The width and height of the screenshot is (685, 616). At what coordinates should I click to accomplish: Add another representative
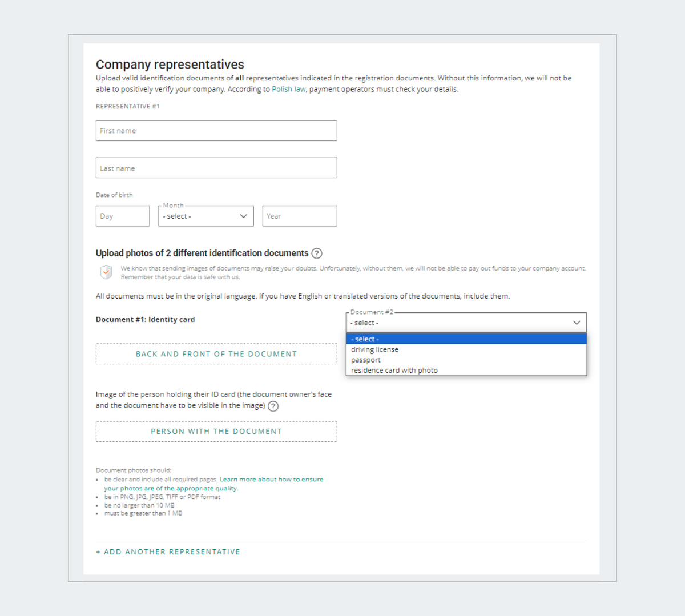coord(168,552)
